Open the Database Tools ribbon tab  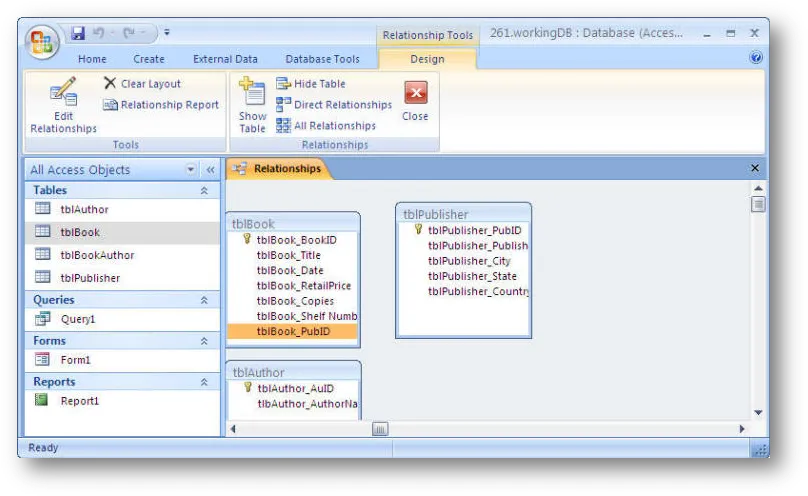coord(323,59)
